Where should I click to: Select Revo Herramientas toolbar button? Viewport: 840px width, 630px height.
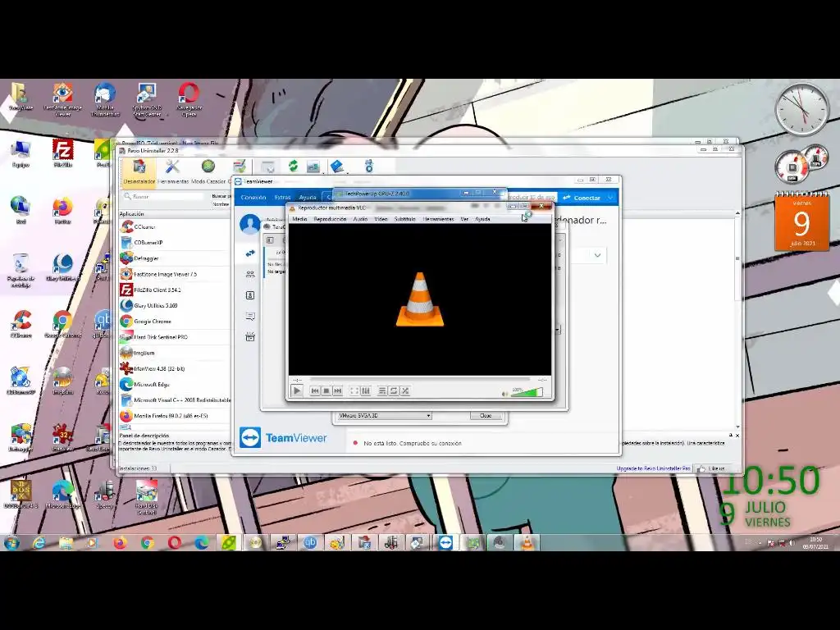[172, 172]
